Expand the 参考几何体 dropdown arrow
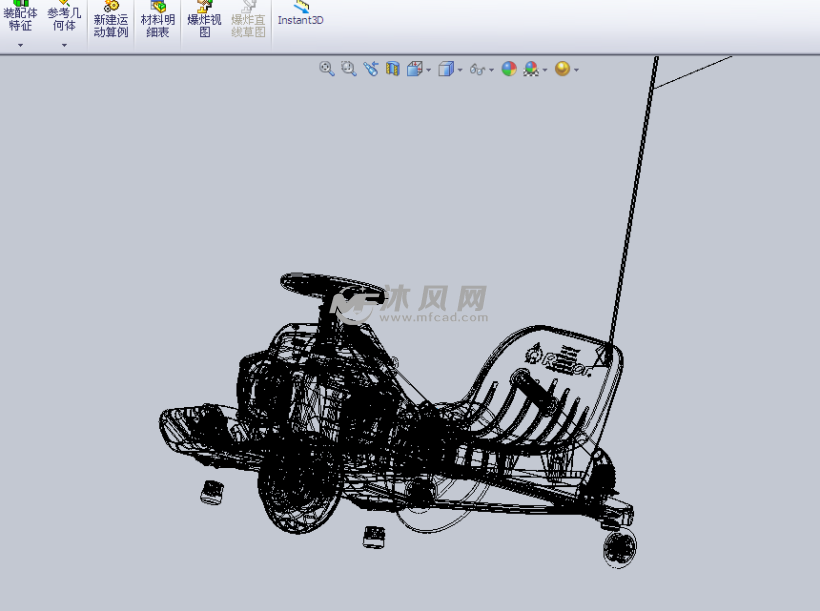This screenshot has height=611, width=820. (64, 45)
